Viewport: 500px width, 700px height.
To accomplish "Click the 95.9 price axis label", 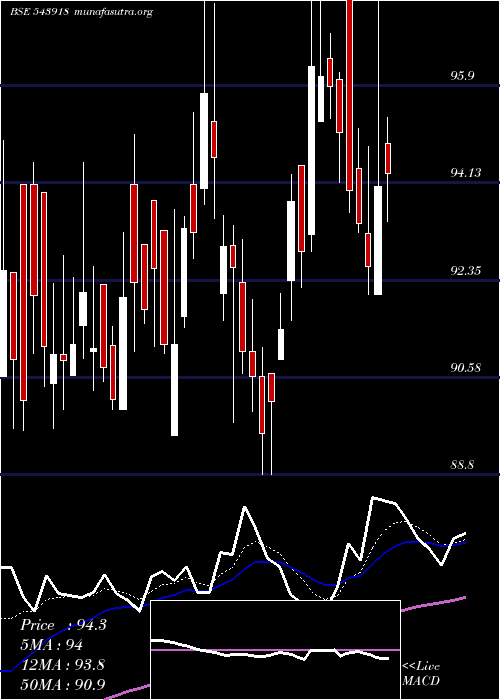I will (x=462, y=75).
